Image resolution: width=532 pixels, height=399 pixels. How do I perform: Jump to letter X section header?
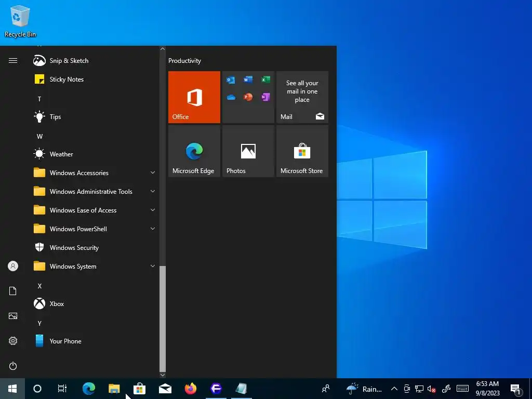[x=39, y=286]
